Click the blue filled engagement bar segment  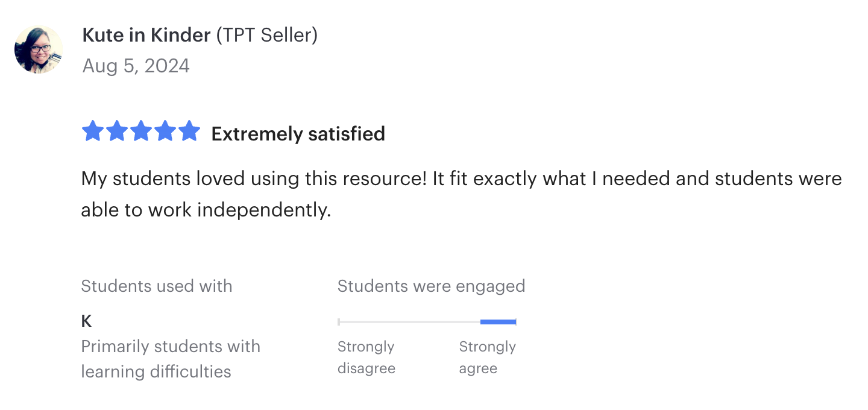498,322
